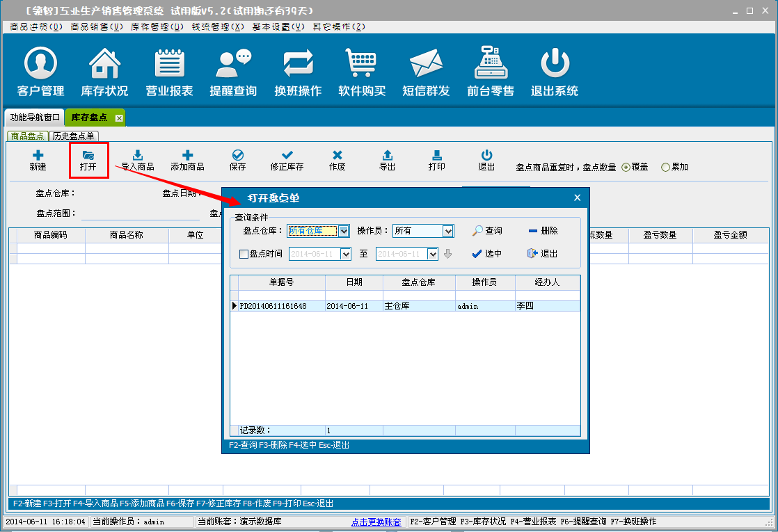
Task: Switch to the 历史盘点单 tab
Action: tap(74, 136)
